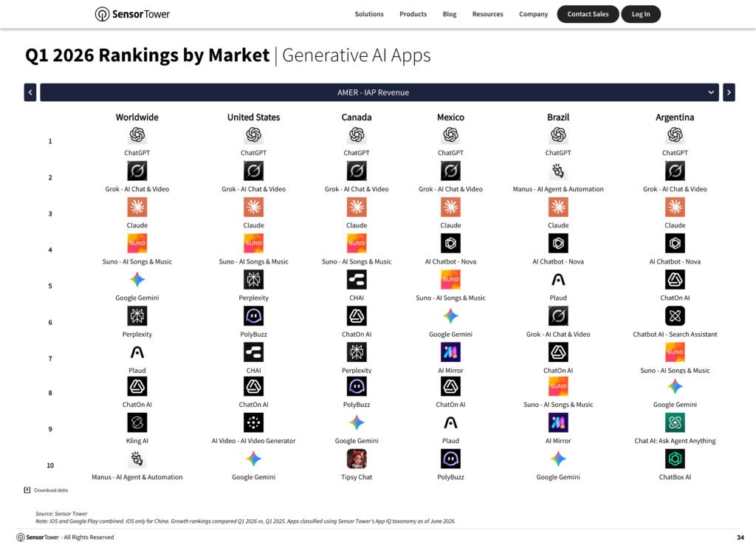
Task: Select the Chatbot AI - Search Assistant icon
Action: pos(675,316)
